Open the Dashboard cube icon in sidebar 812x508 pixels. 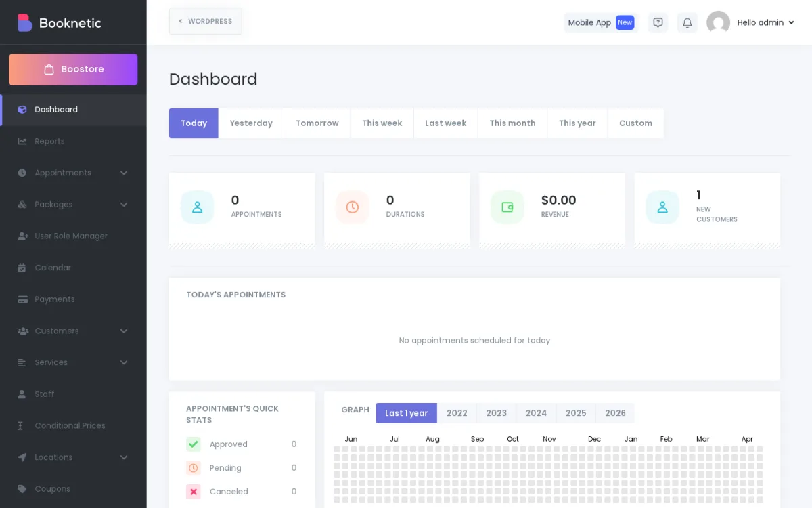click(22, 110)
